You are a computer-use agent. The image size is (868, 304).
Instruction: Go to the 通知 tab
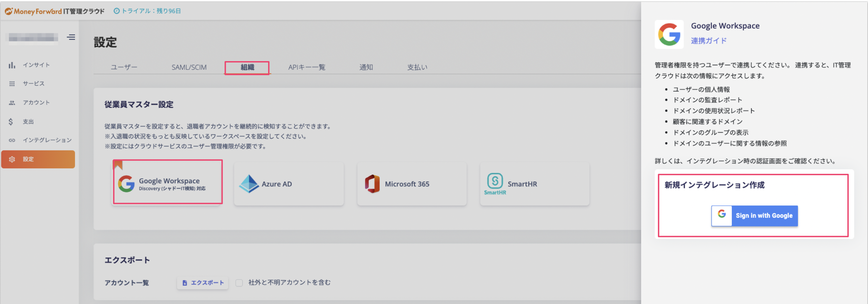pos(366,67)
